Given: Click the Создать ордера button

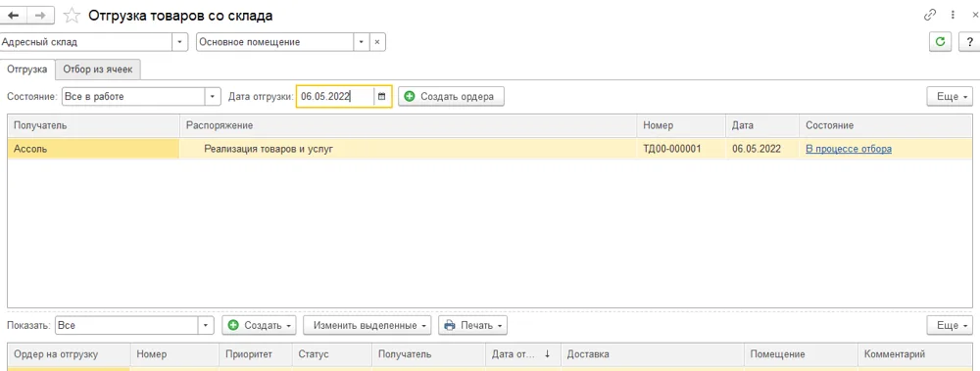Looking at the screenshot, I should [451, 97].
